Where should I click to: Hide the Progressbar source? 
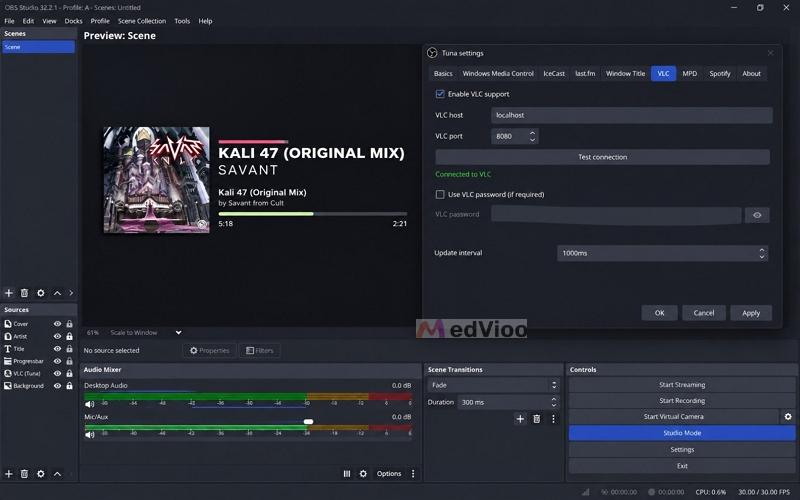(x=57, y=361)
